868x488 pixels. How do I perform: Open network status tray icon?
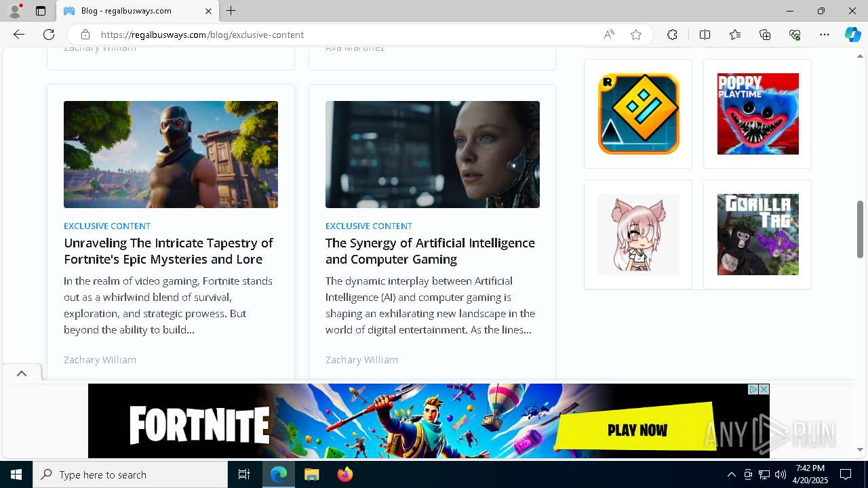tap(764, 474)
